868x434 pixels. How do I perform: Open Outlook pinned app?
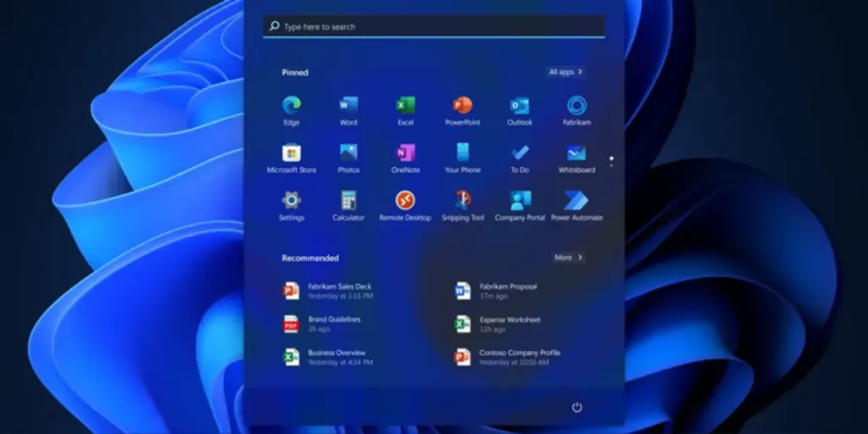pos(520,111)
